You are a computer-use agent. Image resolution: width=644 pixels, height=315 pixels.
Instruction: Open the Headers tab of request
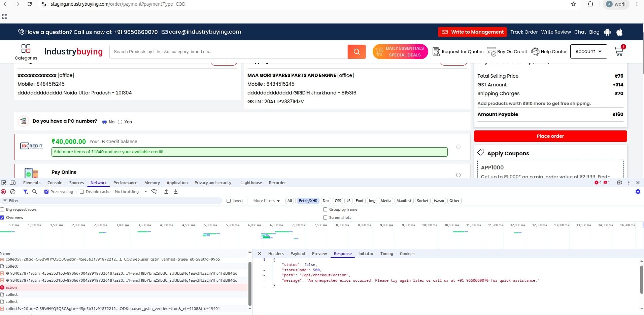[276, 254]
